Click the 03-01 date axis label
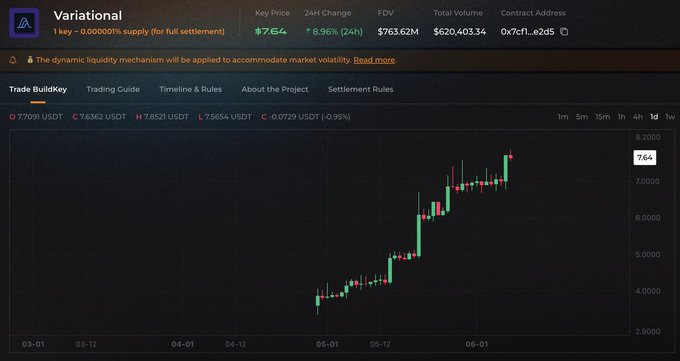Viewport: 680px width, 361px height. 33,345
